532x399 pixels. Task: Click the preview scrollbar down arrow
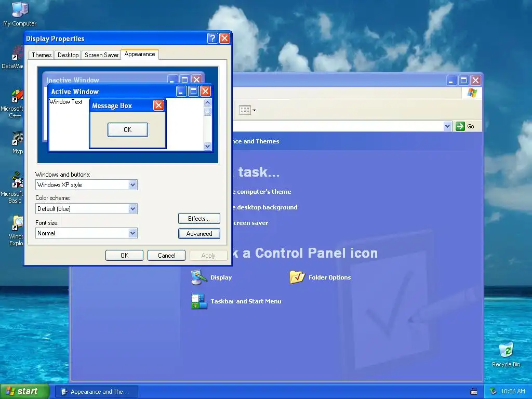click(207, 146)
